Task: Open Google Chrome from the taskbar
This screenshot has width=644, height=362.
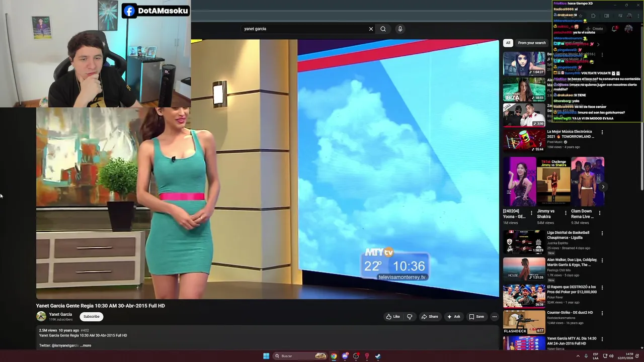Action: click(334, 356)
